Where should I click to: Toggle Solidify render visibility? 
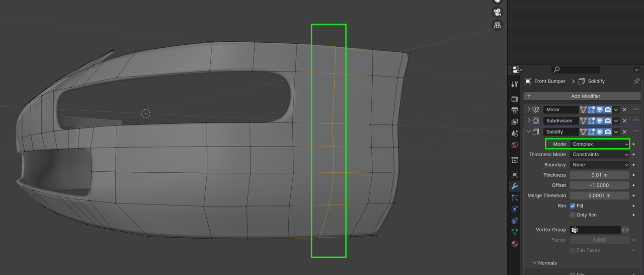tap(608, 132)
